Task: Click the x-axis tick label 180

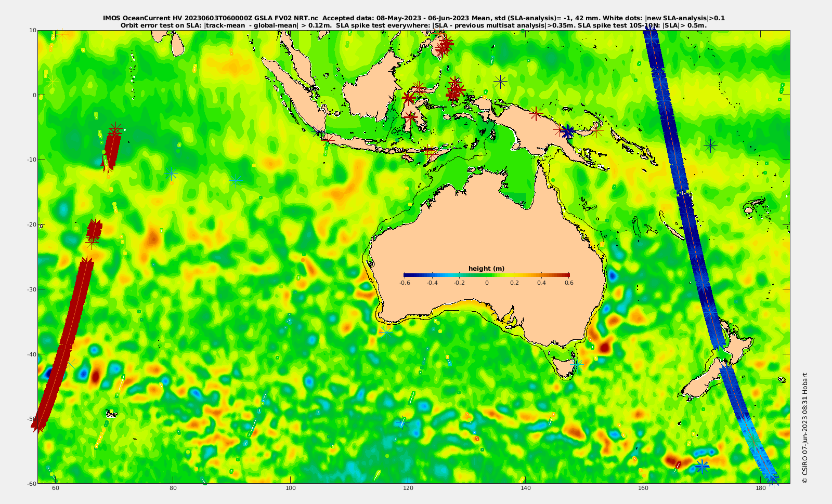Action: 761,488
